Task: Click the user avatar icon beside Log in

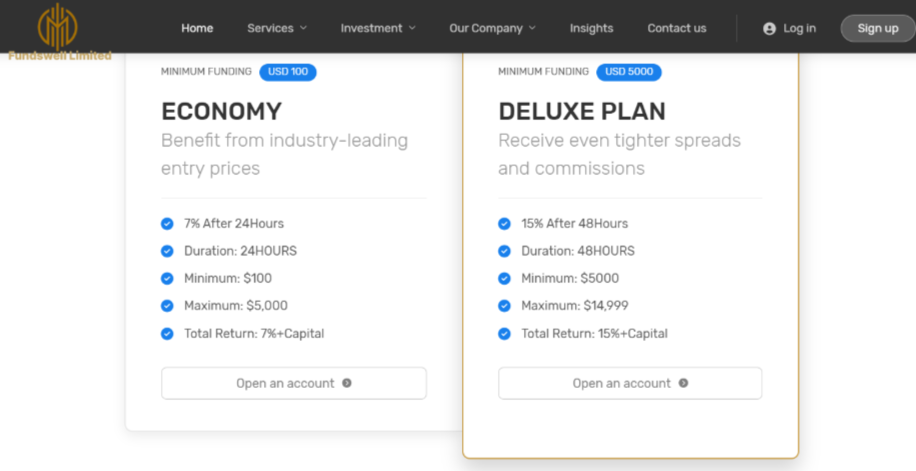Action: (x=769, y=28)
